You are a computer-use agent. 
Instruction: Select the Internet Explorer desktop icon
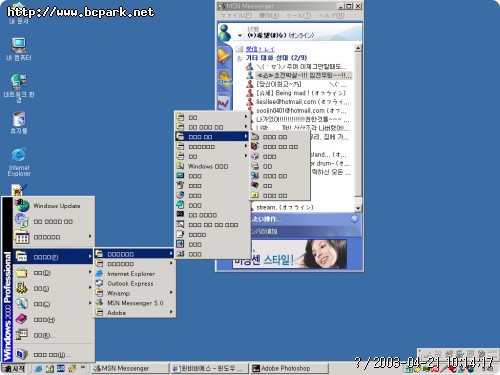[19, 162]
